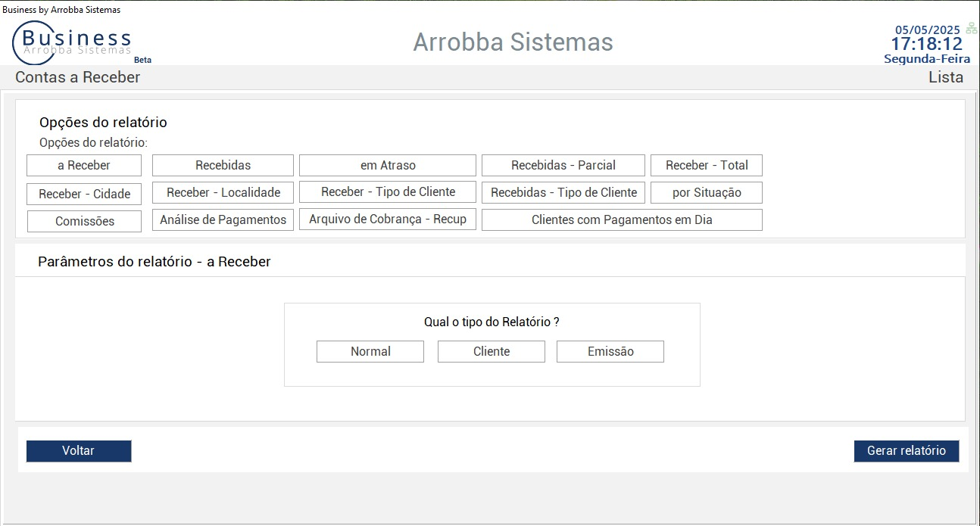Choose the 'Recebidas' report option

click(x=223, y=166)
